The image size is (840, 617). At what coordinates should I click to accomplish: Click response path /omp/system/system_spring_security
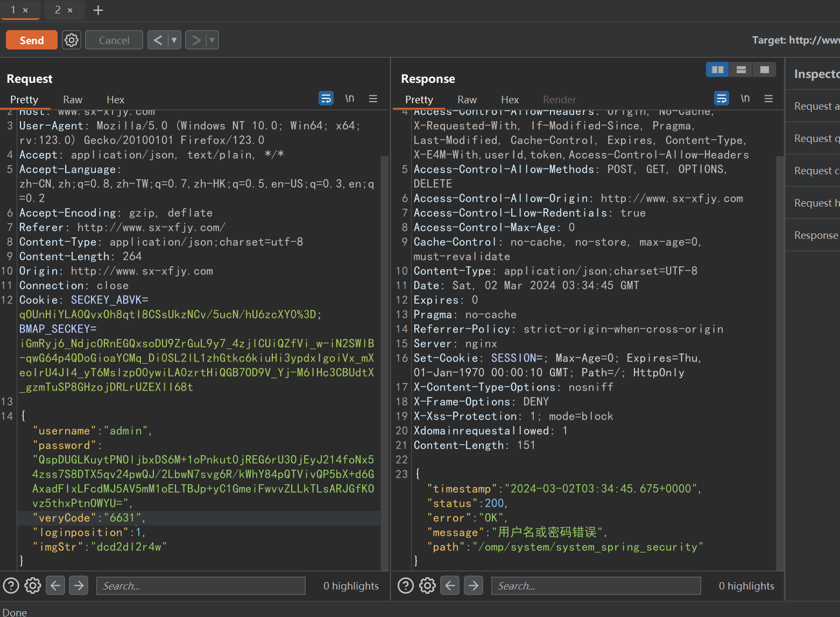tap(588, 547)
